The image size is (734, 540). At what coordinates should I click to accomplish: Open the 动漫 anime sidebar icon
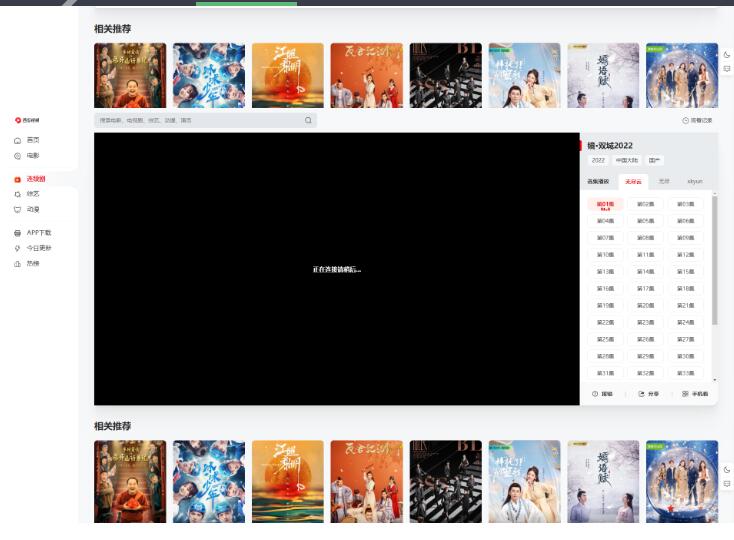point(17,210)
